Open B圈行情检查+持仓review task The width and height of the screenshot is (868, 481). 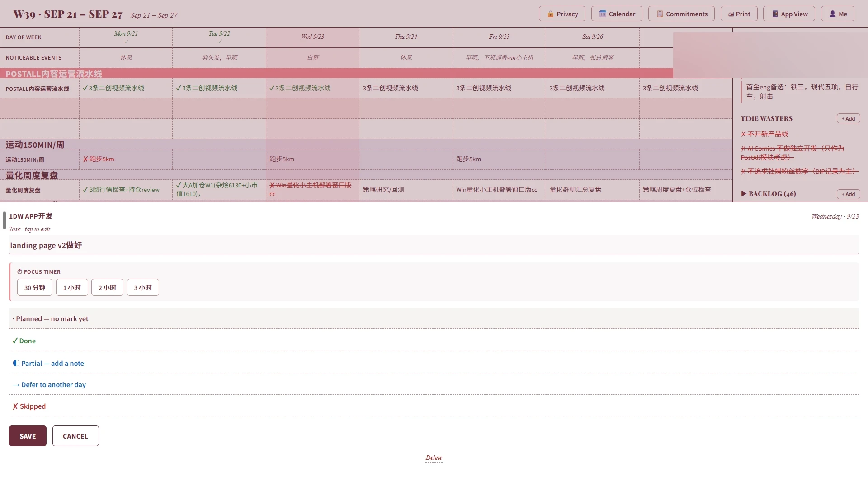[126, 190]
